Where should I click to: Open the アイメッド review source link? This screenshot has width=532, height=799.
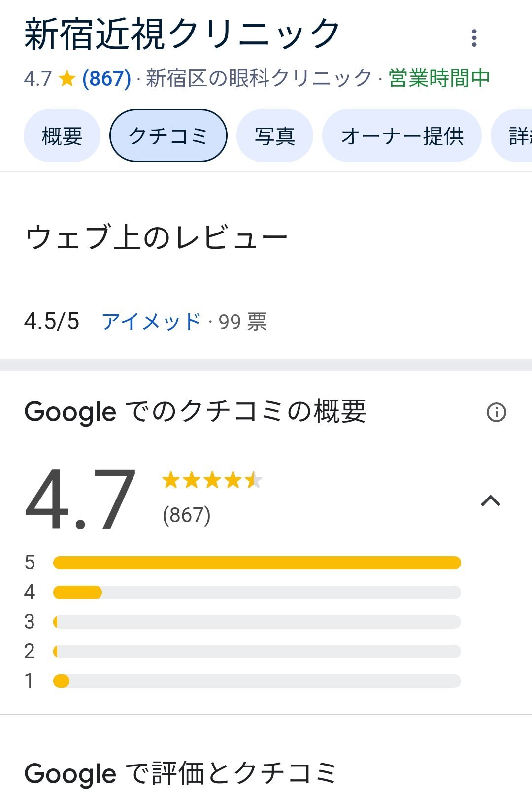(x=152, y=322)
